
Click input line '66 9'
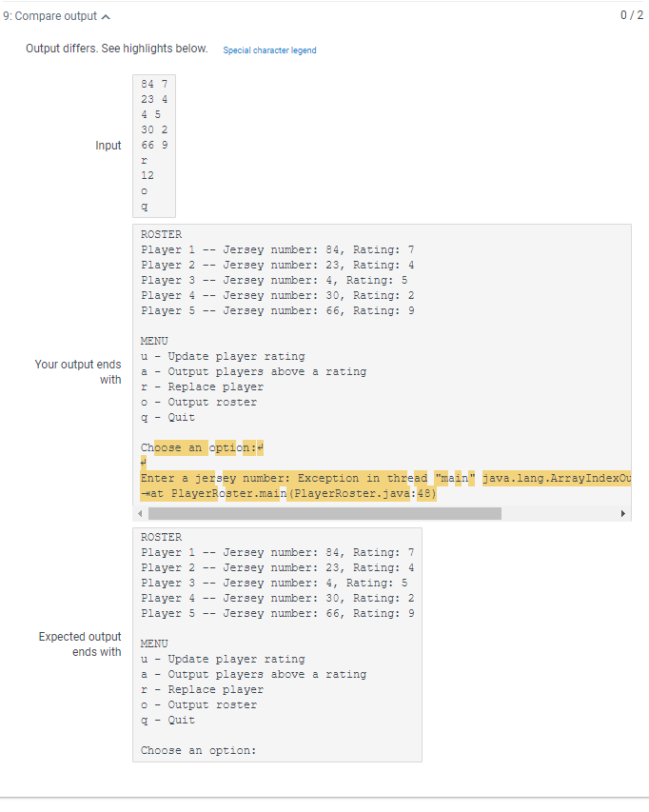(154, 145)
